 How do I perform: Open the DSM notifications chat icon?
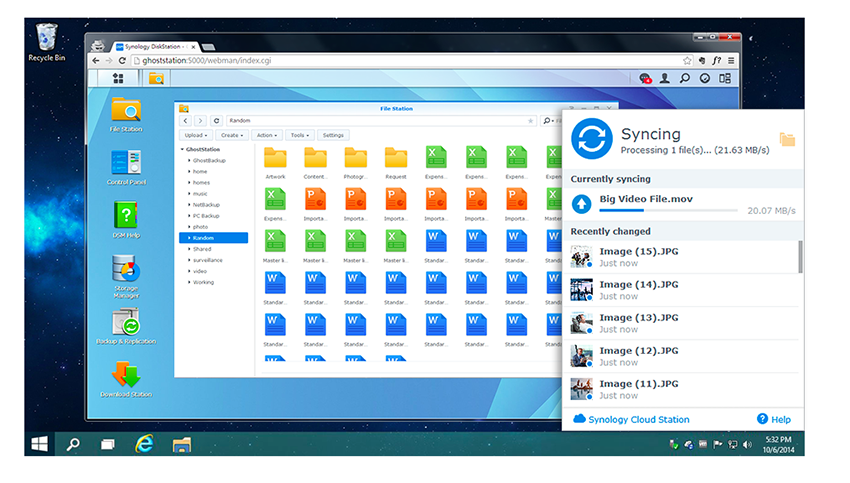645,79
